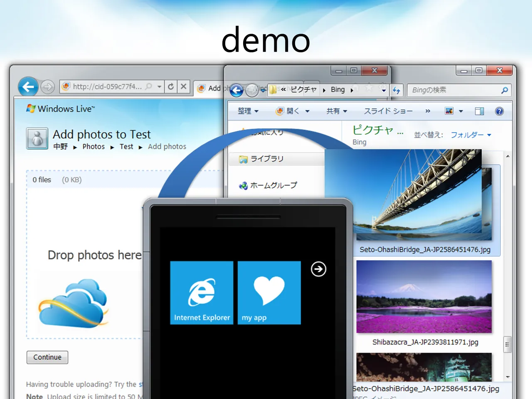Tap the phone's circled arrow button

318,269
